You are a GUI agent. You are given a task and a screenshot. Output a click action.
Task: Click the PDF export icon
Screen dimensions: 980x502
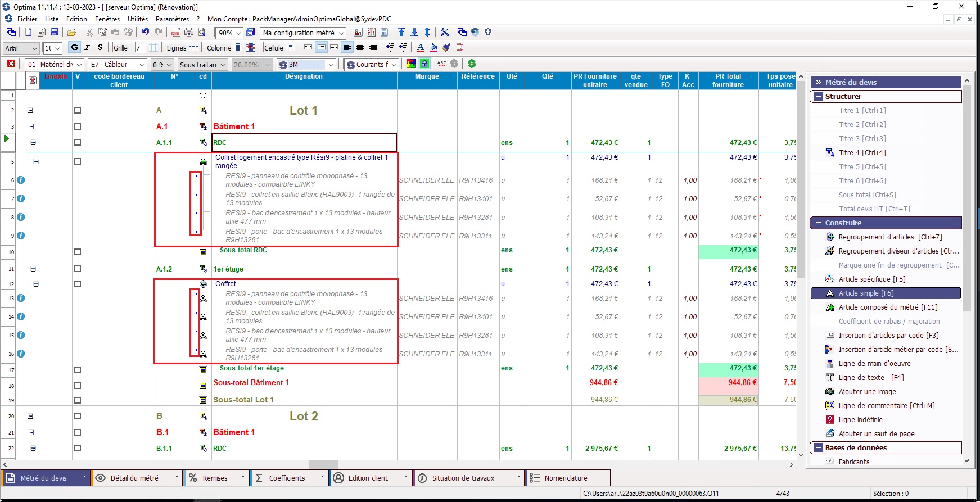(x=176, y=33)
